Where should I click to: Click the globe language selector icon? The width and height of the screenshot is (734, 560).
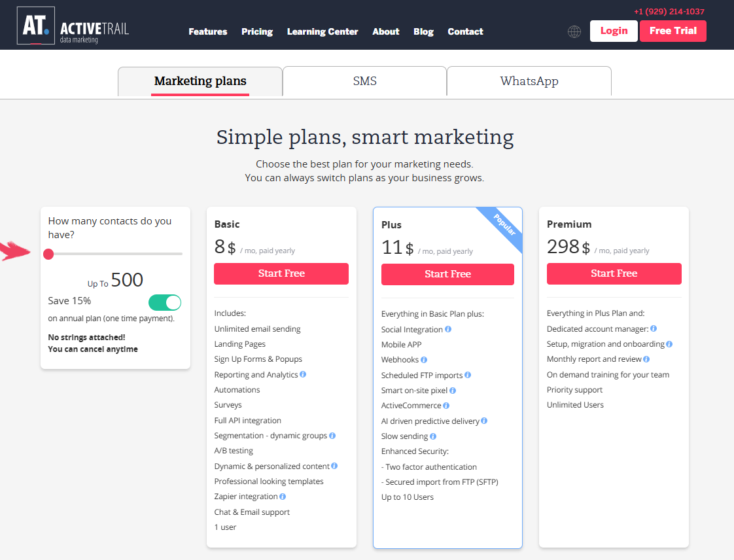pos(574,31)
